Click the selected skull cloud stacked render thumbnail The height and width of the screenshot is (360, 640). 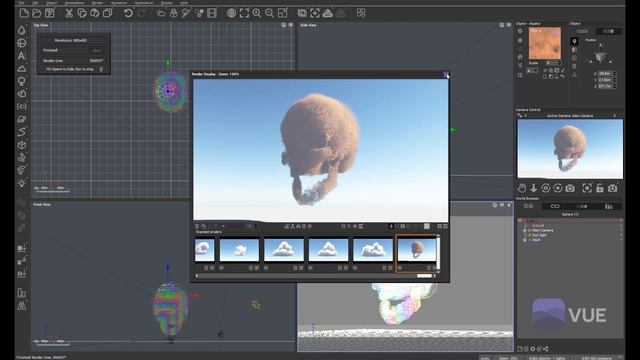point(417,249)
